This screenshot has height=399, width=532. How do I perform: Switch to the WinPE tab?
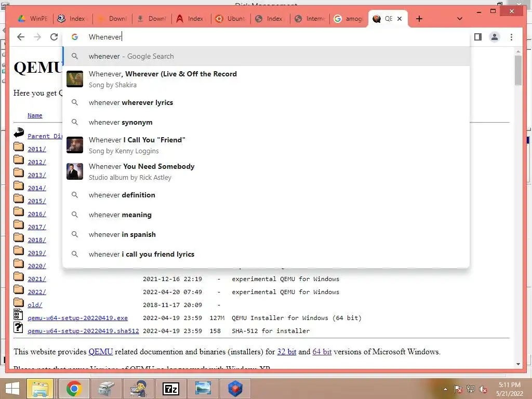(x=33, y=19)
